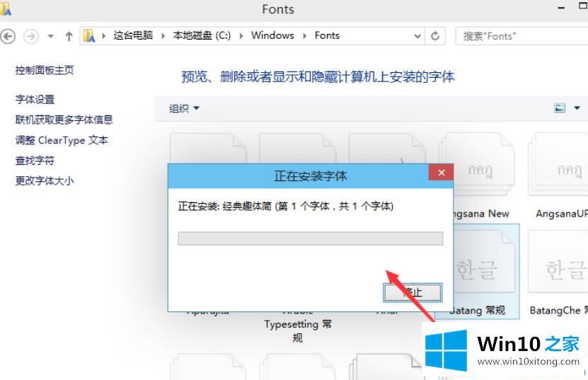The image size is (588, 380).
Task: Expand chevron before 这台电脑 breadcrumb
Action: click(x=104, y=35)
